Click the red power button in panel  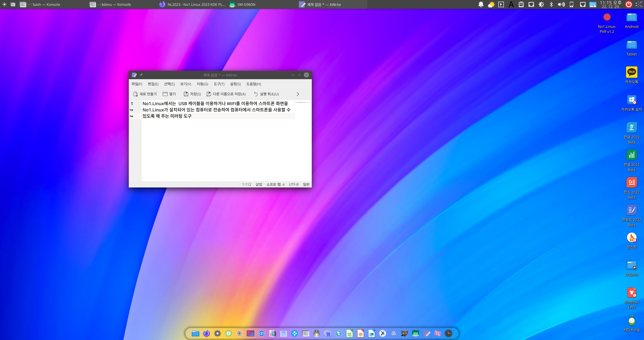click(628, 5)
